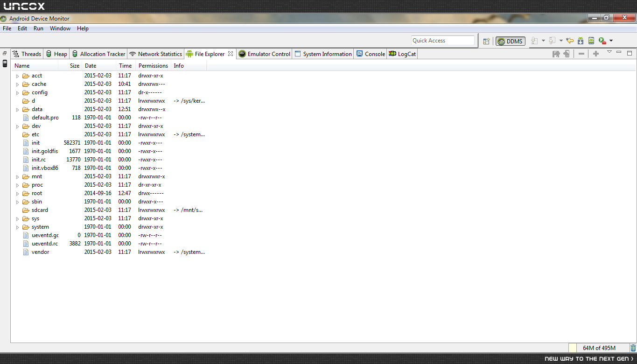Click the greyed down-arrow page toolbar icon

(x=535, y=41)
